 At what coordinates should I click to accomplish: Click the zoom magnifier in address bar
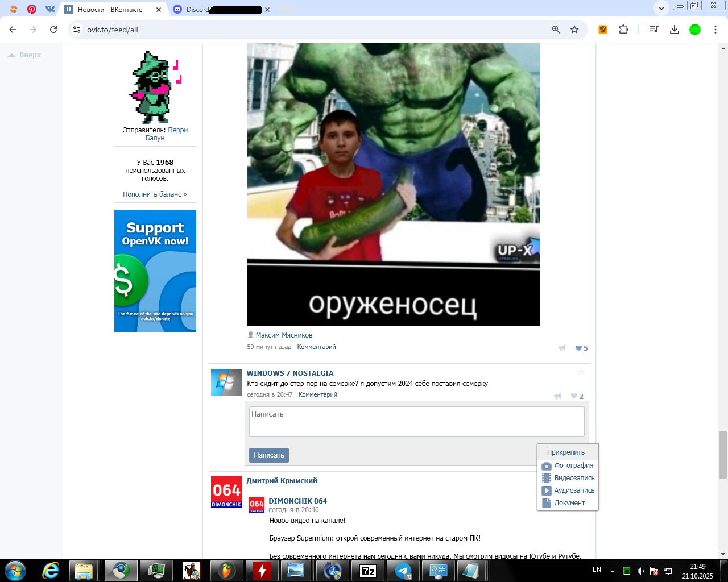pos(556,30)
